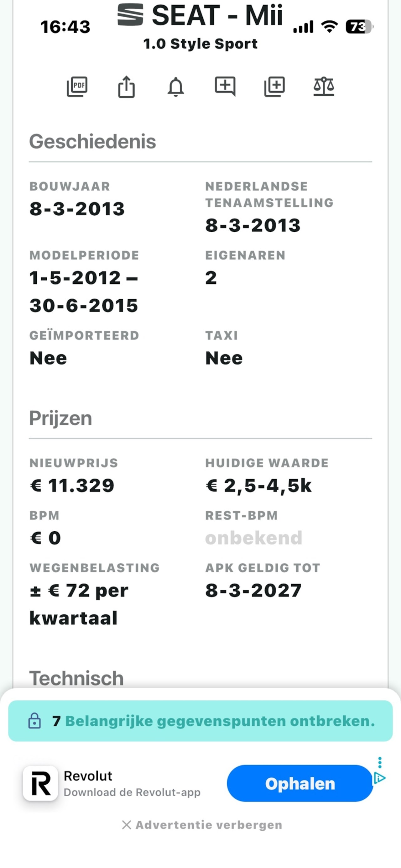Open the compare scales icon

click(x=324, y=87)
